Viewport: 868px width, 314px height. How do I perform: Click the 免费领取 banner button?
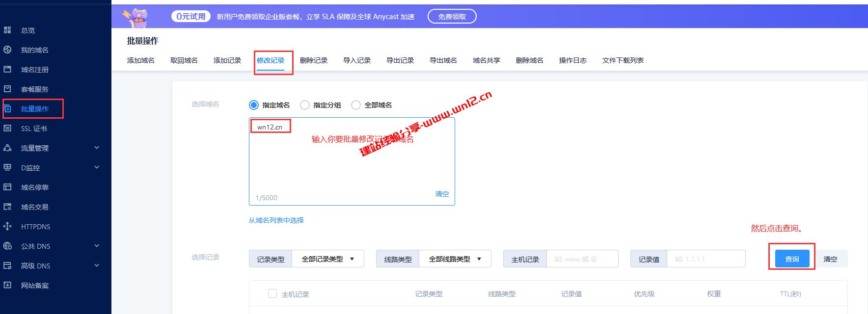pyautogui.click(x=452, y=16)
